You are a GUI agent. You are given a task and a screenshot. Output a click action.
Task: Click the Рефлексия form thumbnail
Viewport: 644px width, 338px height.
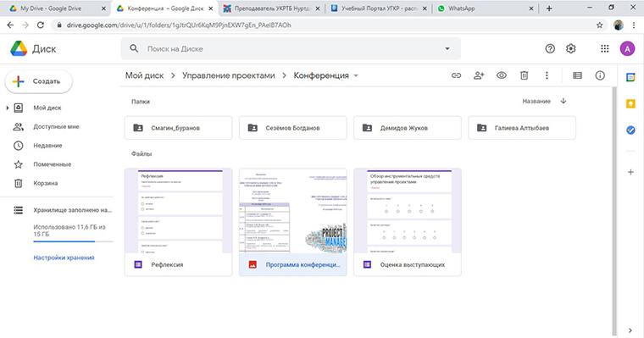pos(178,211)
